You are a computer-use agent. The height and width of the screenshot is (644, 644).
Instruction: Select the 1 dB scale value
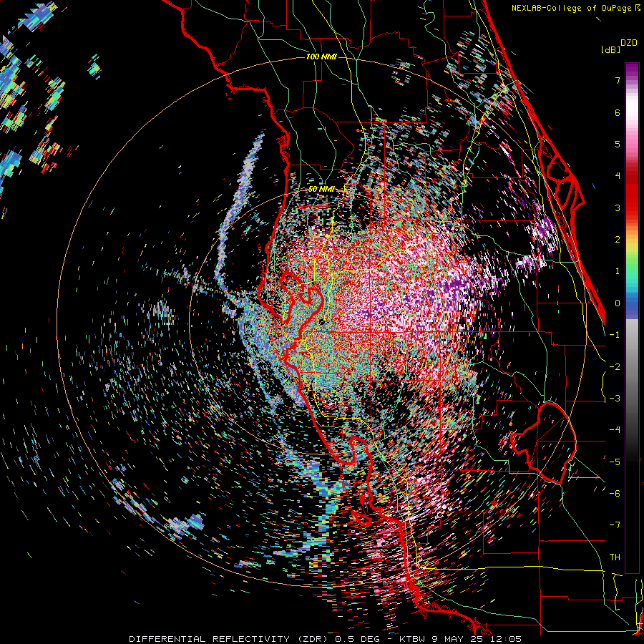[618, 271]
